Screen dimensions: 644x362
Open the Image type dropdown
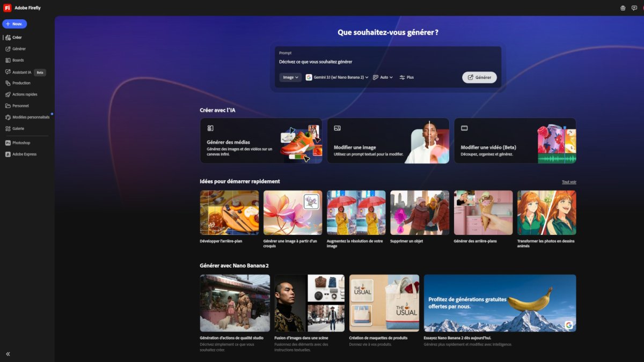290,77
